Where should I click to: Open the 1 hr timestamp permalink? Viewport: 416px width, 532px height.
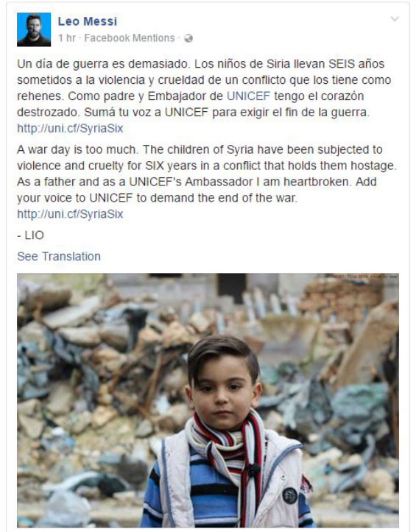click(66, 38)
